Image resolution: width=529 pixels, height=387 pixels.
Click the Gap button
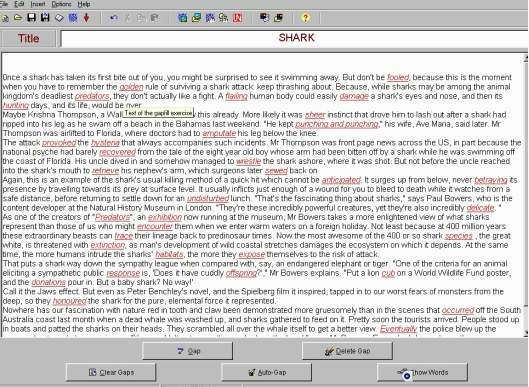coord(188,351)
